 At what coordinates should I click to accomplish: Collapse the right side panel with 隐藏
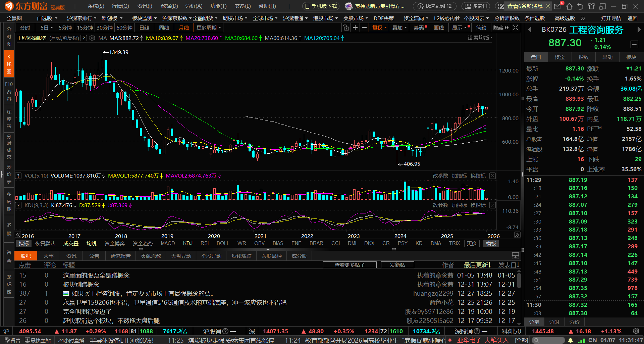coord(501,28)
